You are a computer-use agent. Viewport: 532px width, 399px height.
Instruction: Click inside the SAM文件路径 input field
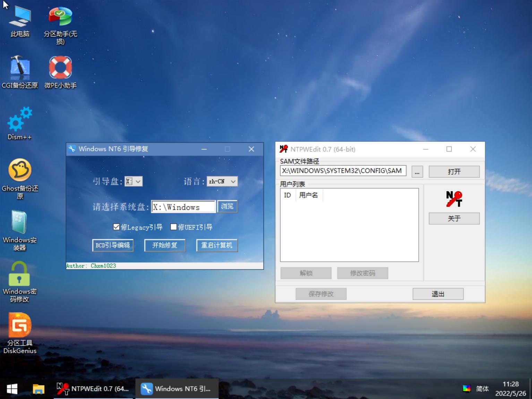(x=343, y=171)
